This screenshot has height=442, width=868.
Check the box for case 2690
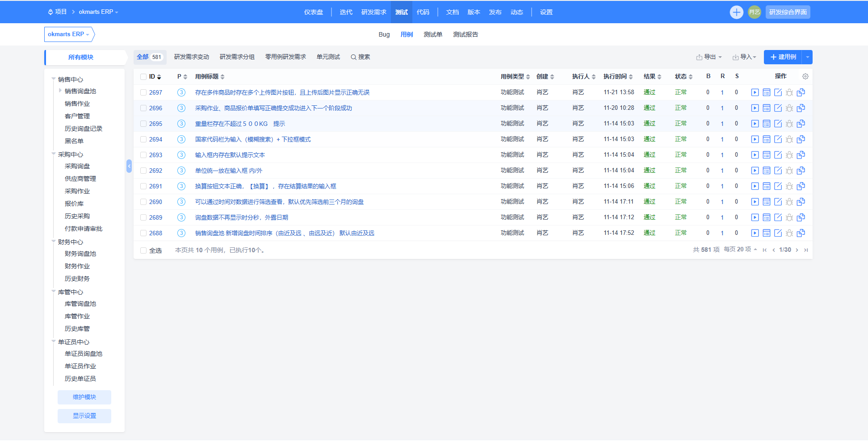[143, 202]
